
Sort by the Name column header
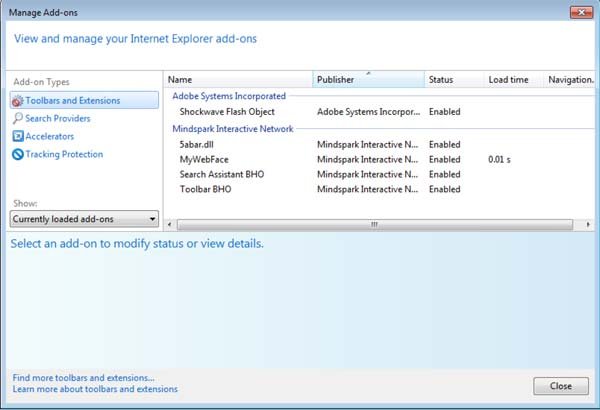[238, 80]
